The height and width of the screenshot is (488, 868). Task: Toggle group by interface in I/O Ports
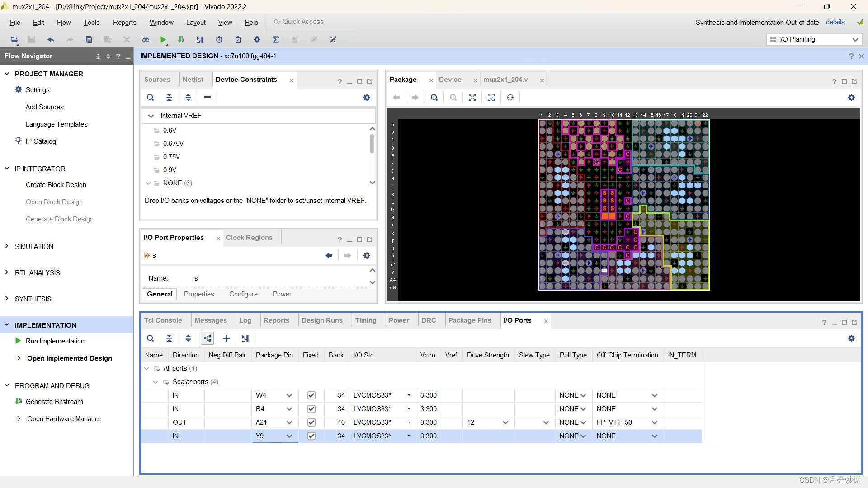point(208,338)
